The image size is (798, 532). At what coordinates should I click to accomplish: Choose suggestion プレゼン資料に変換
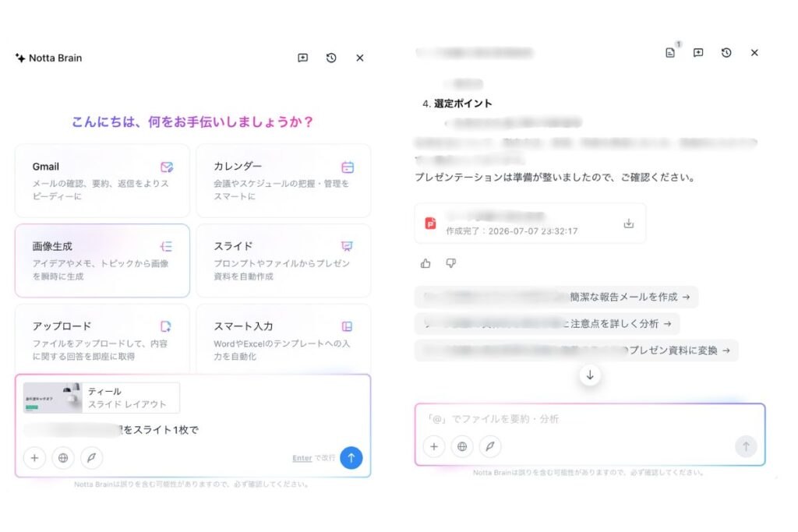pyautogui.click(x=577, y=351)
